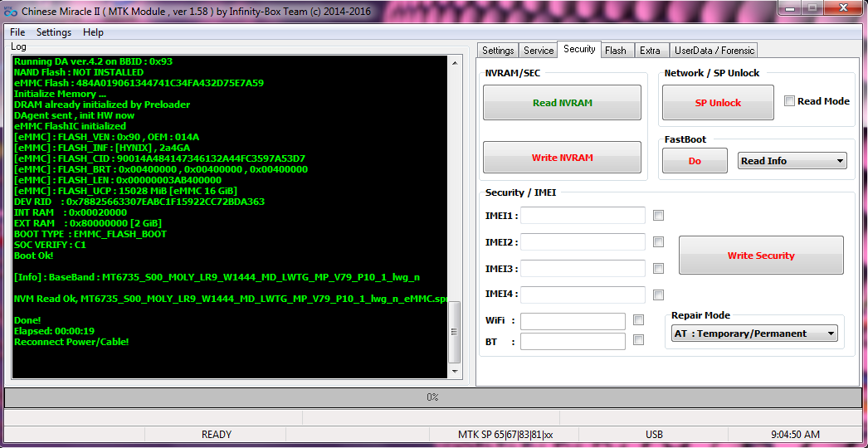Click the Write NVRAM button
The height and width of the screenshot is (448, 868).
(562, 158)
